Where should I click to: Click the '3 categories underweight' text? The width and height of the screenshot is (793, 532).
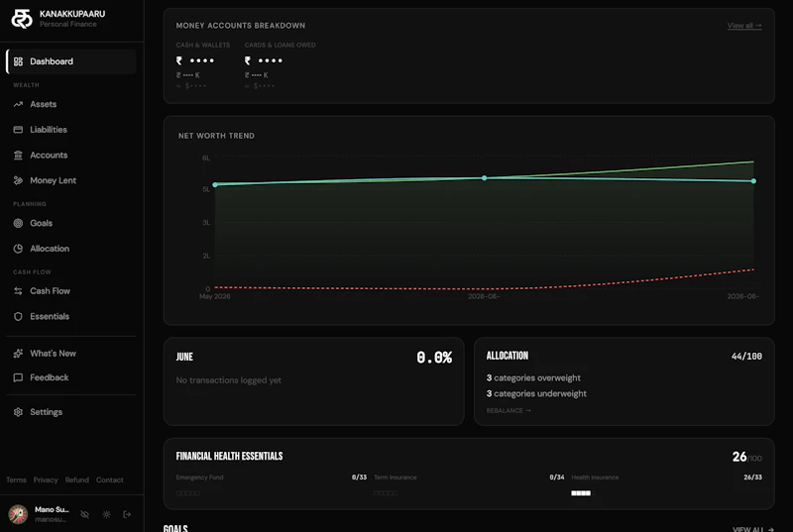pyautogui.click(x=536, y=393)
